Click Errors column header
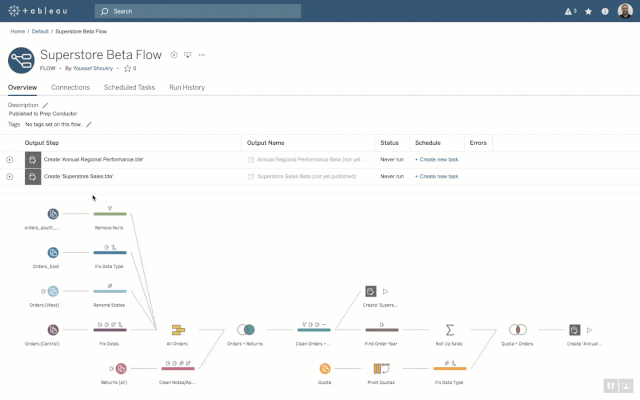The image size is (640, 400). (x=478, y=143)
